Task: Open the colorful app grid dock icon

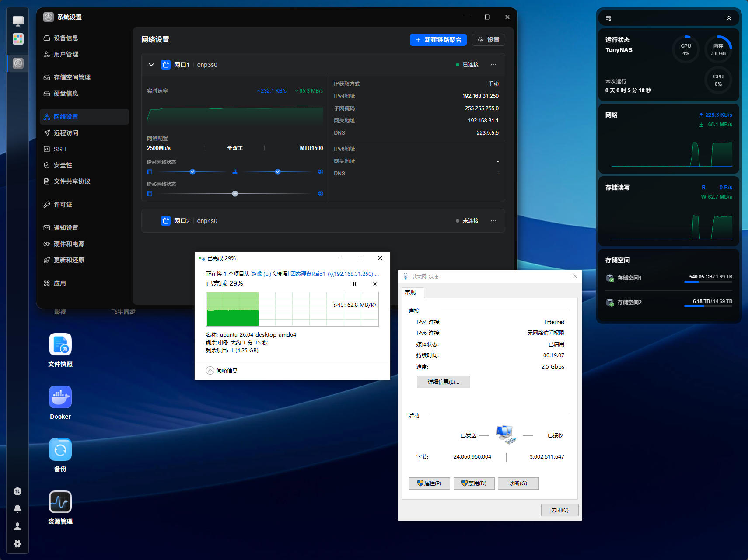Action: (x=18, y=39)
